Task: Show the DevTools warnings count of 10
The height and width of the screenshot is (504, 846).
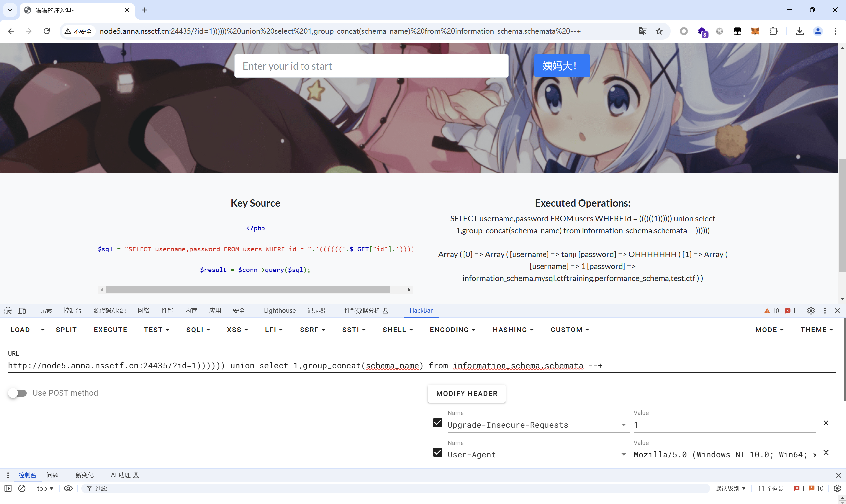Action: coord(772,311)
